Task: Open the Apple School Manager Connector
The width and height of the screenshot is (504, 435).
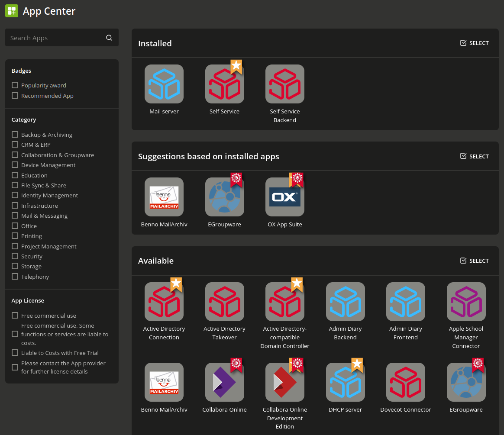Action: [x=466, y=302]
